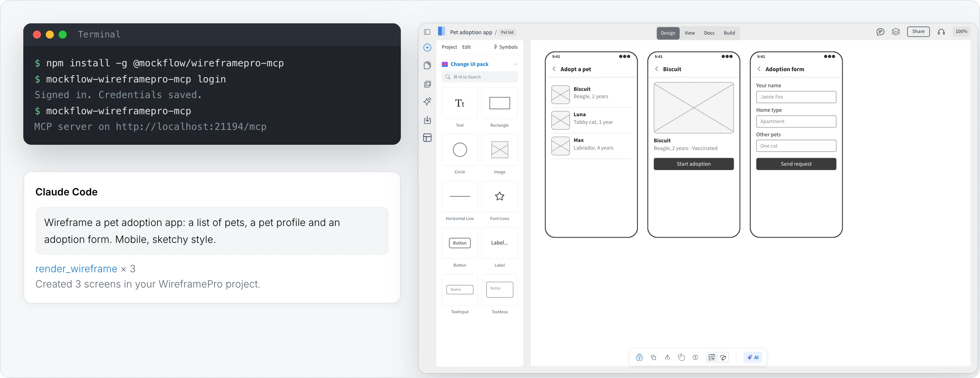
Task: Select the ruler precise mode toggle
Action: tap(712, 357)
